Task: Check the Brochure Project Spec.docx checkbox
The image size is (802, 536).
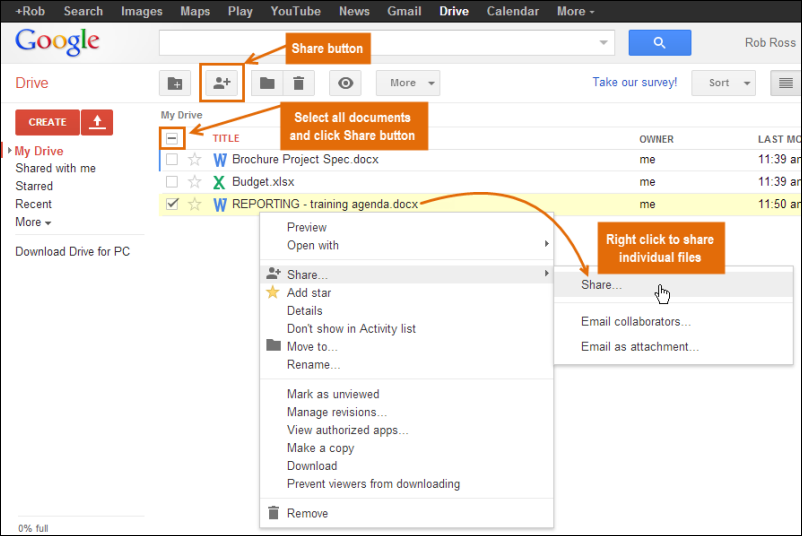Action: (172, 160)
